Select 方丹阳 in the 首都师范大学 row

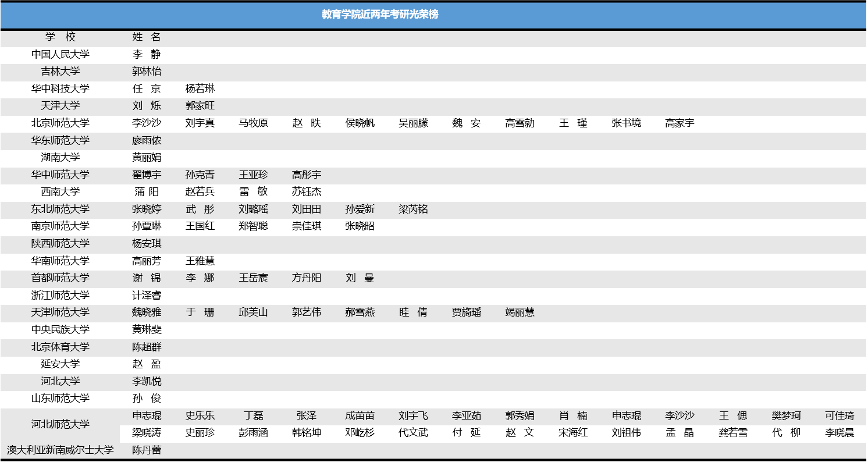[307, 278]
